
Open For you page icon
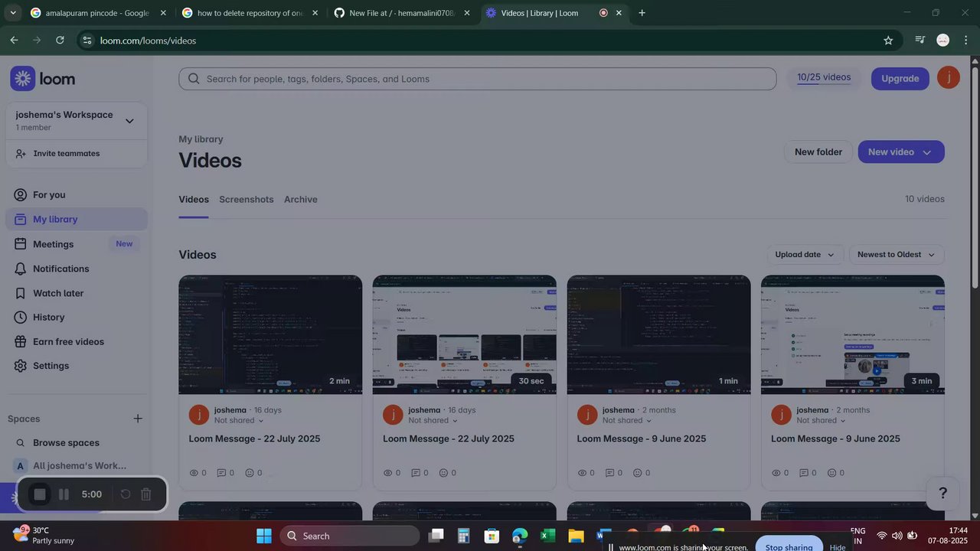[x=20, y=195]
